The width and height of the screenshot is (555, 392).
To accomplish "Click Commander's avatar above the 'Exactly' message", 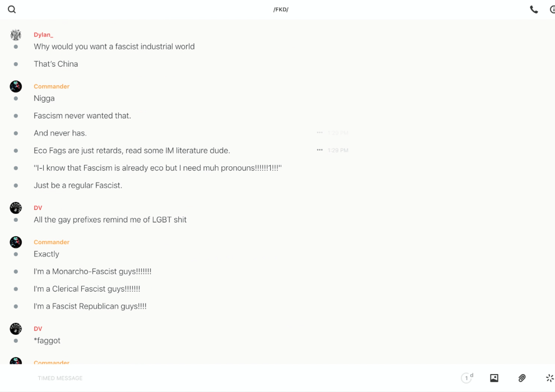I will coord(16,242).
